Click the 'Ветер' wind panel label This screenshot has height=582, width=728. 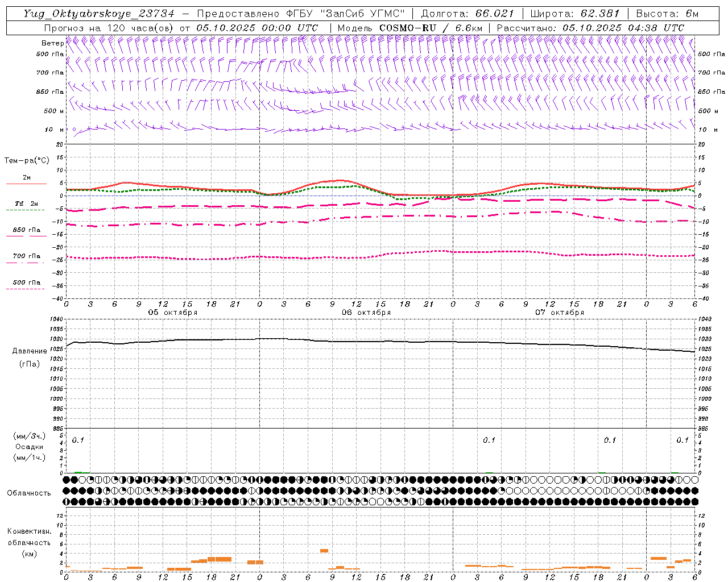52,43
